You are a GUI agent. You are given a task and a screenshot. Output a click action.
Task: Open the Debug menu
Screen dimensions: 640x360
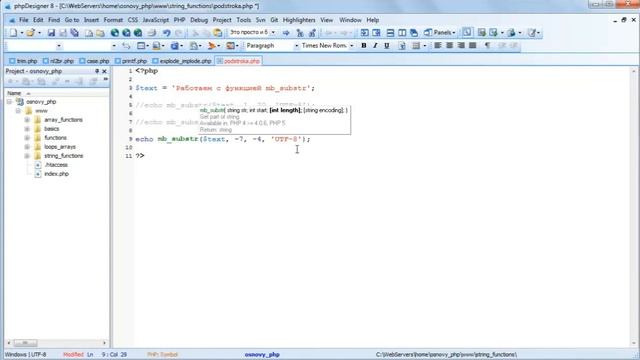click(199, 20)
